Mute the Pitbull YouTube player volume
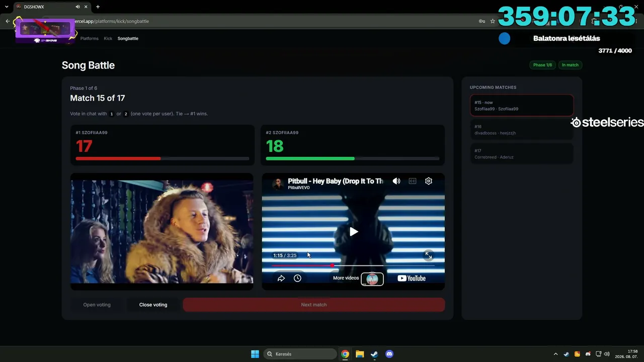 [x=396, y=181]
